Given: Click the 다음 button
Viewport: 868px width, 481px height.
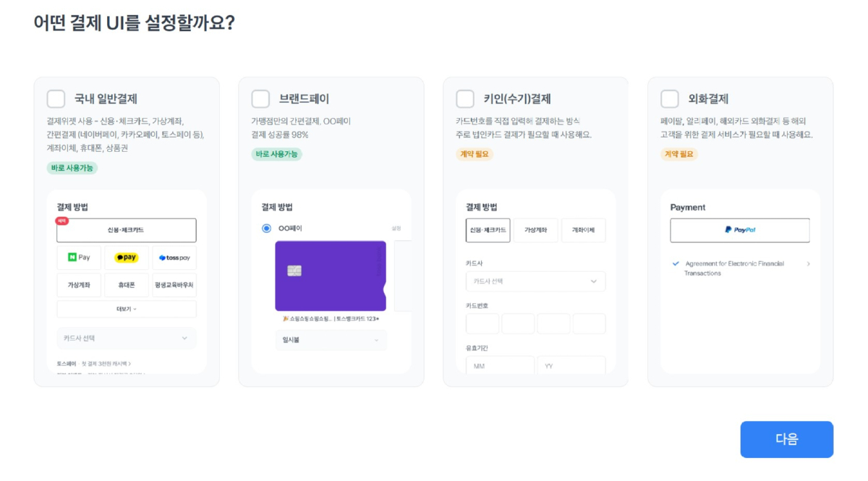Looking at the screenshot, I should [x=786, y=439].
